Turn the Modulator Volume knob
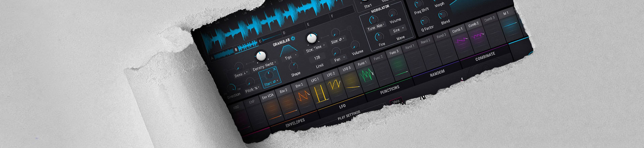The image size is (644, 148). (x=392, y=14)
